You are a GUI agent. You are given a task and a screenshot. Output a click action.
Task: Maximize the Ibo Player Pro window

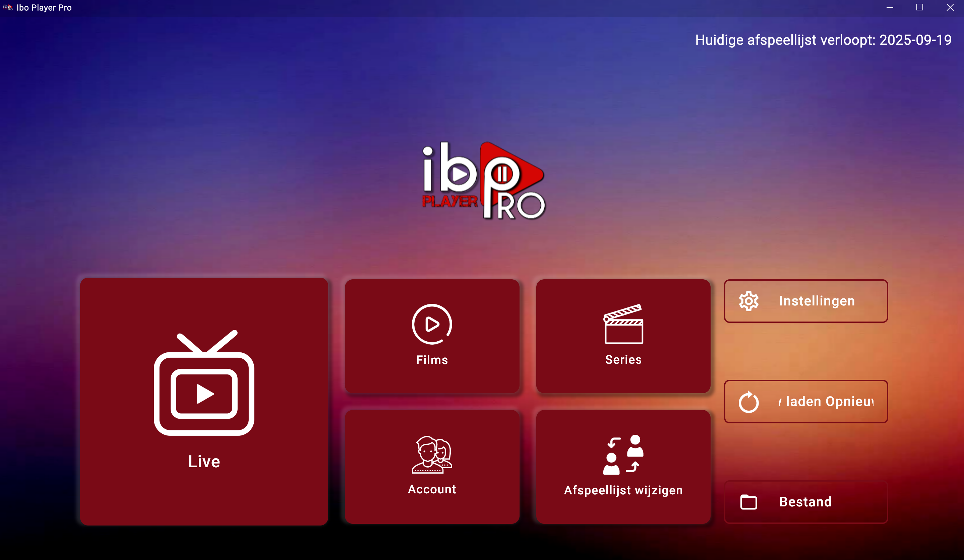920,7
